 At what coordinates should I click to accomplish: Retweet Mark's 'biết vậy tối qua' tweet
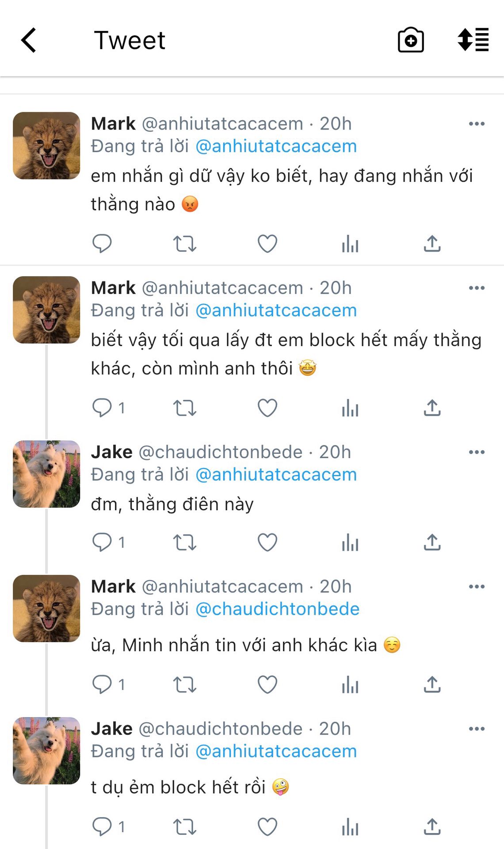184,408
